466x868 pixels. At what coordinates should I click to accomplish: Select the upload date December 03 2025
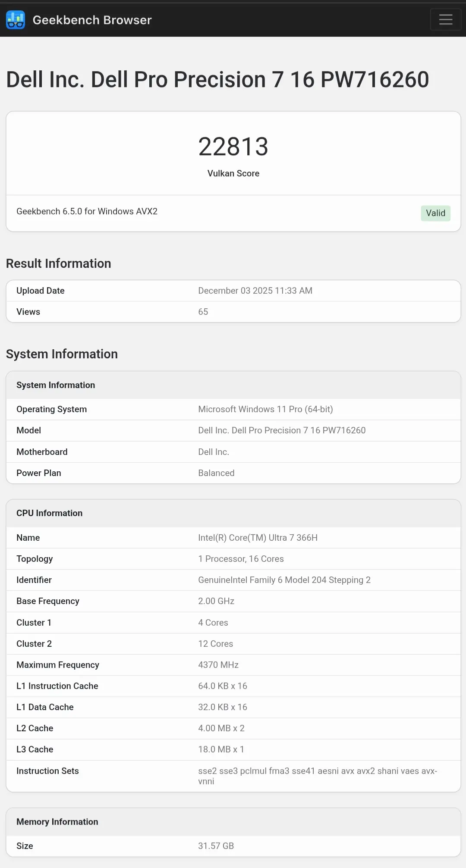point(255,291)
